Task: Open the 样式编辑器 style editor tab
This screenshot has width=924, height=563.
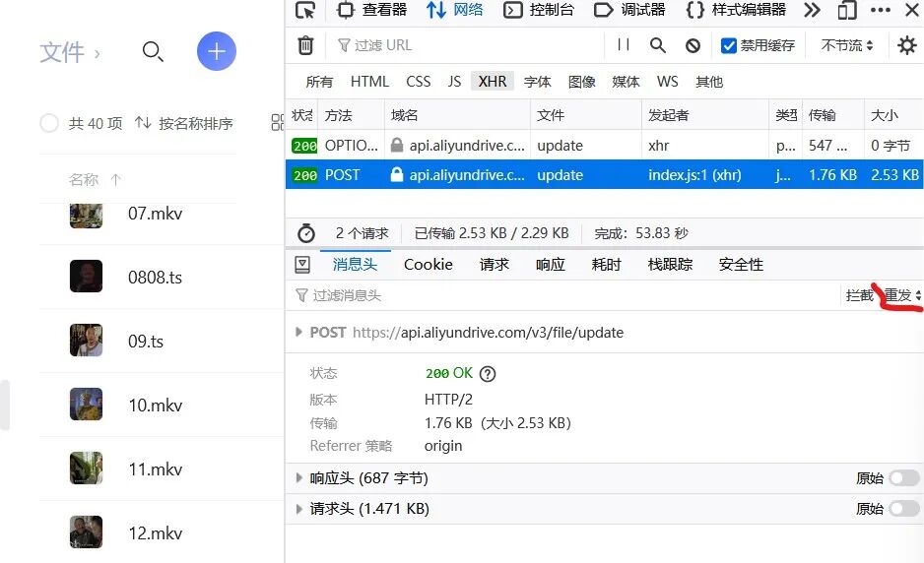Action: point(736,10)
